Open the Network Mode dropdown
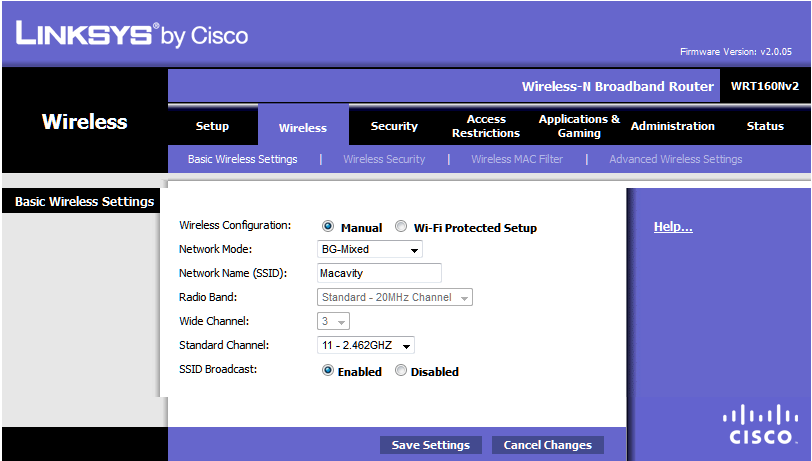Viewport: 812px width, 461px height. click(370, 249)
